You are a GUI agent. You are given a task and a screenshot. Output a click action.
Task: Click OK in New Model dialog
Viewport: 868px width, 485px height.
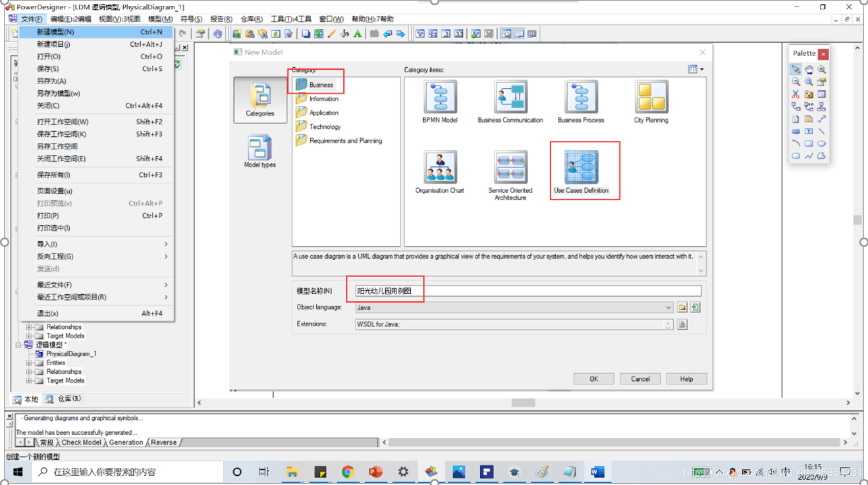pyautogui.click(x=593, y=379)
